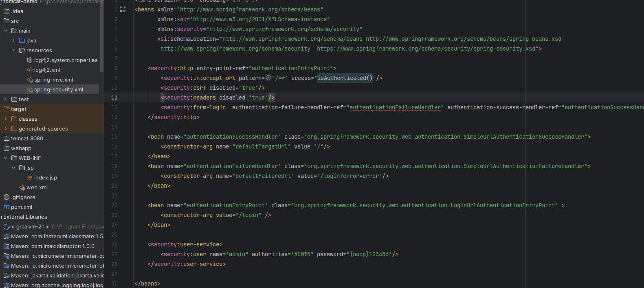Click the shield inlay icon before the "/**" pattern
This screenshot has height=288, width=644.
click(x=268, y=78)
